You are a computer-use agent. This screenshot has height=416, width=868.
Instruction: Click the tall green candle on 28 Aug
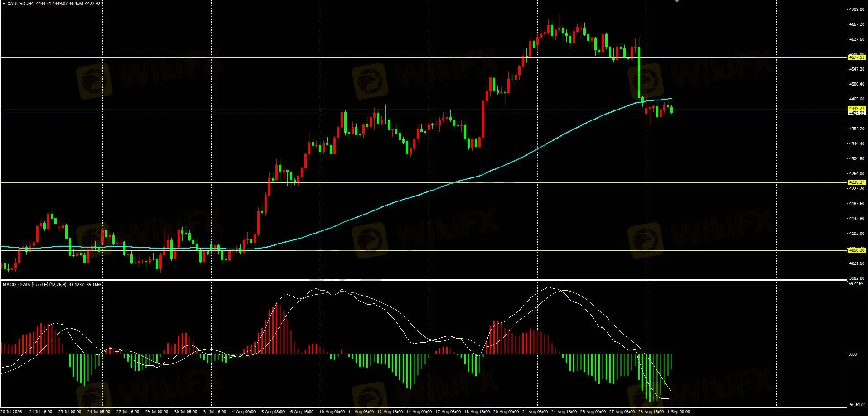tap(639, 72)
